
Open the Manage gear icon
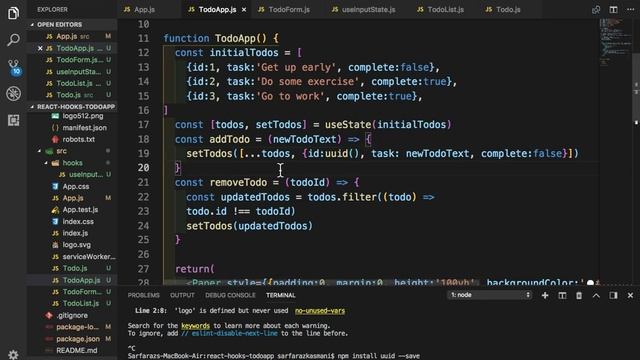click(13, 354)
